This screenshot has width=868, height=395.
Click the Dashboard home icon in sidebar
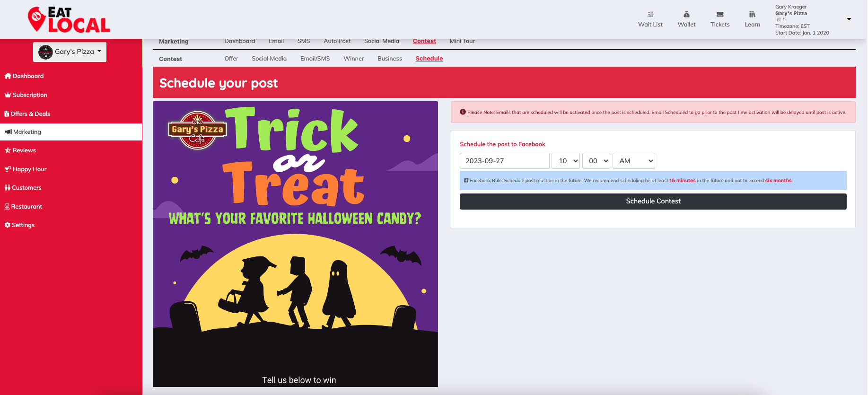(8, 76)
